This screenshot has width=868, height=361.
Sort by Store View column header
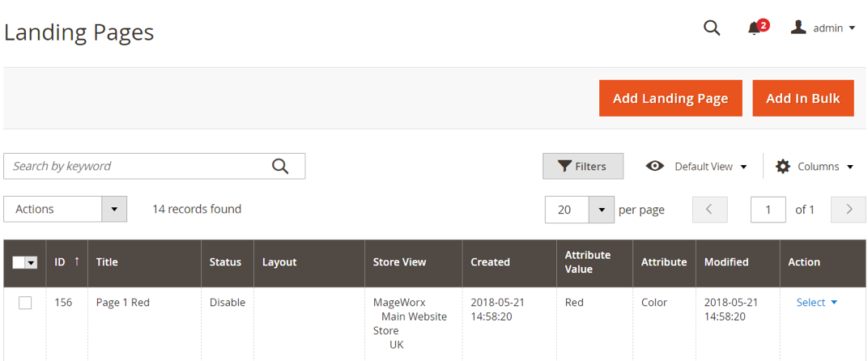click(x=414, y=262)
